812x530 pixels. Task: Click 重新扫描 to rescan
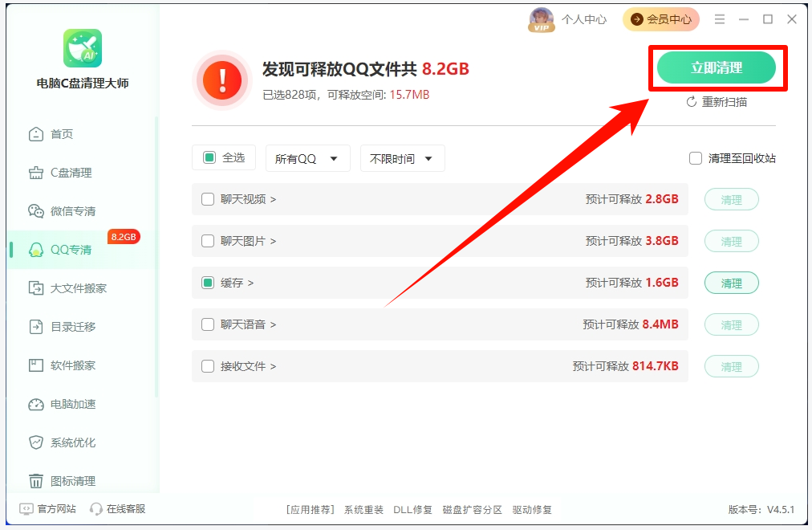coord(717,102)
